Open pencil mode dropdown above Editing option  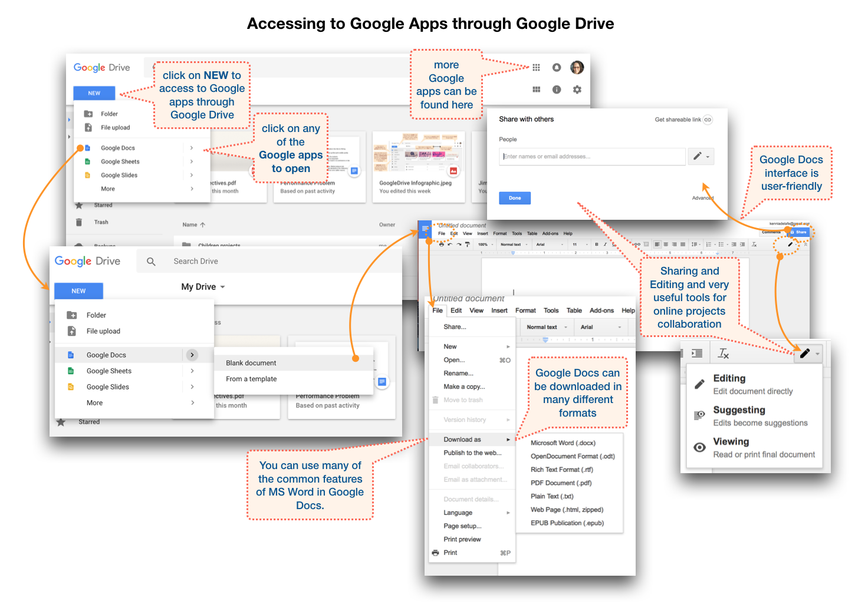808,354
